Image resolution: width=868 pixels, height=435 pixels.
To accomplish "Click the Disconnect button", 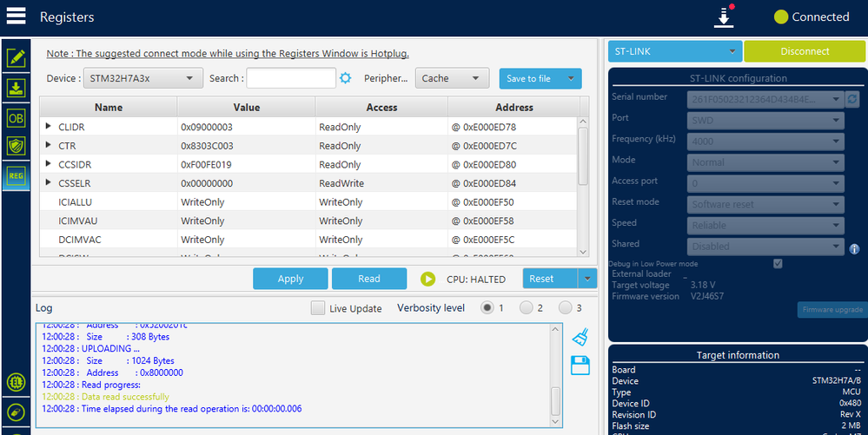I will (805, 51).
